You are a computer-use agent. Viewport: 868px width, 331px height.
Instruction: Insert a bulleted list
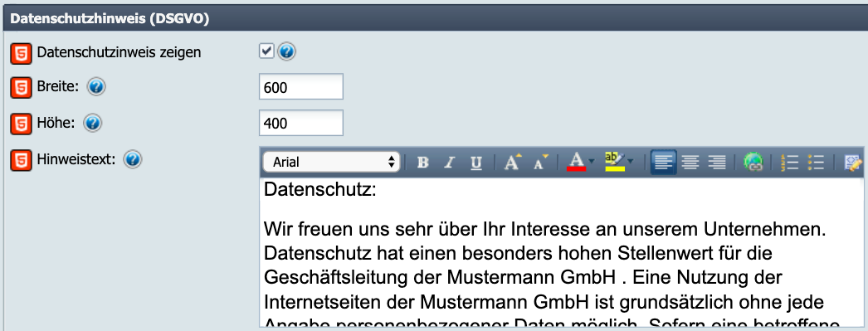816,163
